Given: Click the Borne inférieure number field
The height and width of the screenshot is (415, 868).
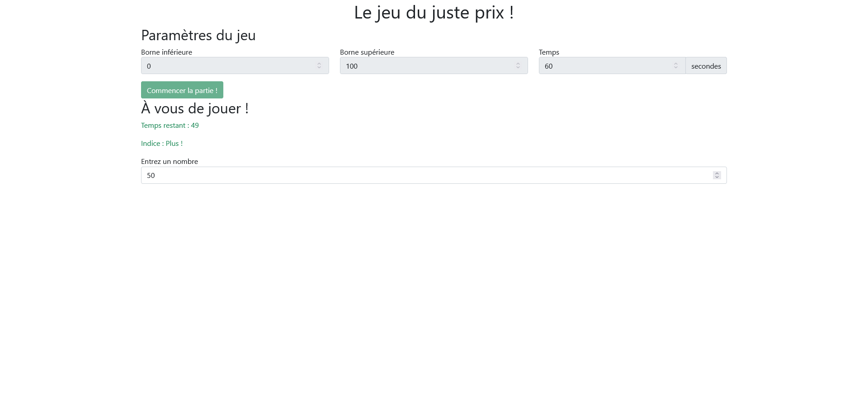Looking at the screenshot, I should 226,66.
